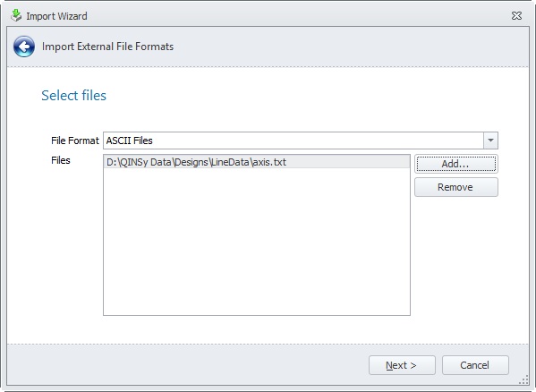Click the blank header band beside the page title
536x392 pixels.
click(349, 47)
